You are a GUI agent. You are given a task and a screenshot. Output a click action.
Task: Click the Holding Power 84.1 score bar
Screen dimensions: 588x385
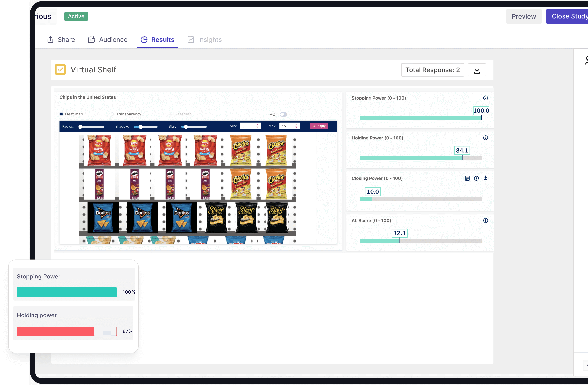421,158
